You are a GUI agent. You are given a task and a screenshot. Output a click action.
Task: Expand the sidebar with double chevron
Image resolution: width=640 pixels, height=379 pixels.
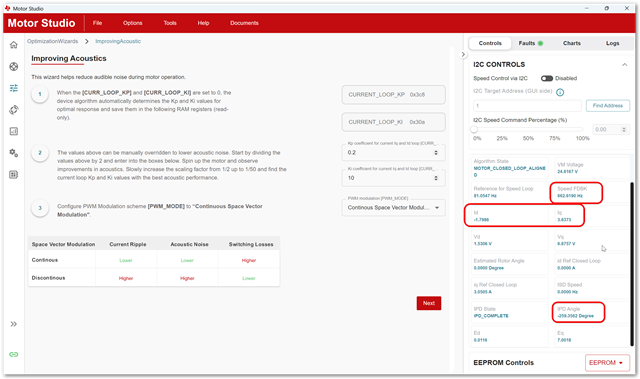point(14,324)
